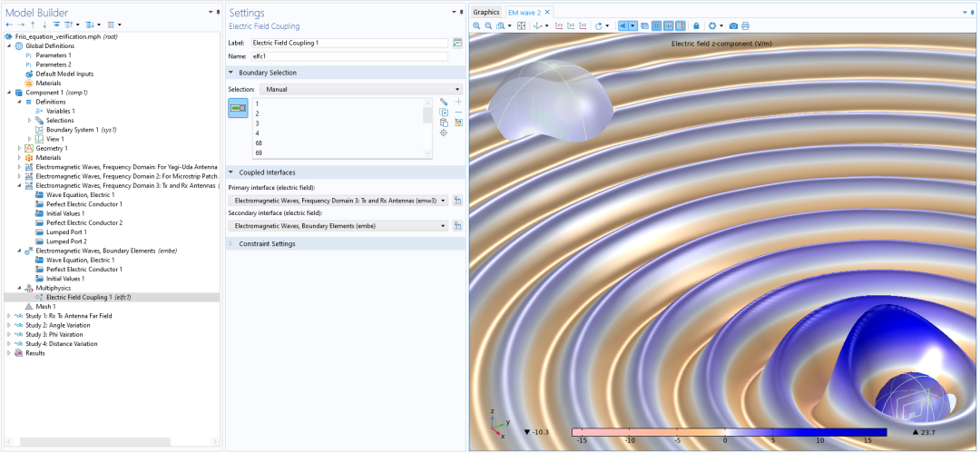Switch to the XY view
Screen dimensions: 980x453
(x=559, y=25)
